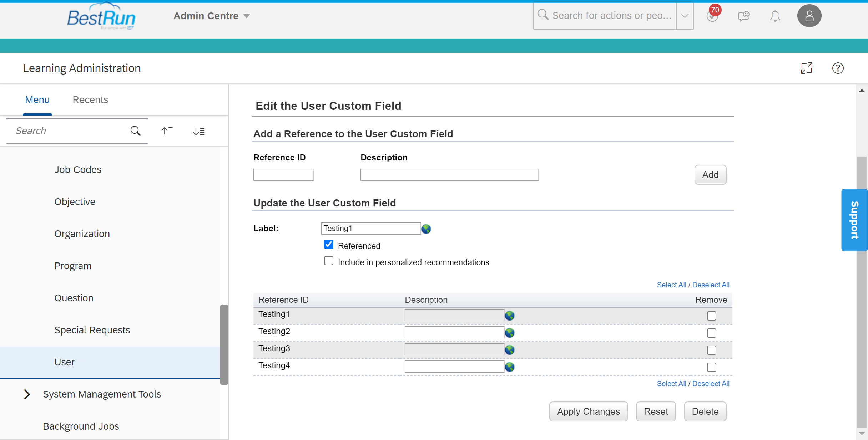
Task: Click the new reference Description input field
Action: (x=450, y=175)
